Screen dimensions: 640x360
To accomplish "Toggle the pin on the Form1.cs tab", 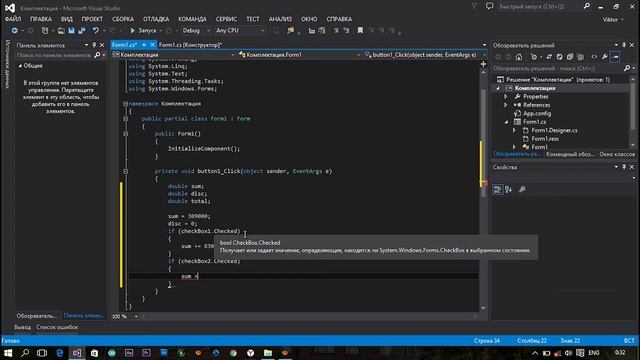I will pos(144,45).
